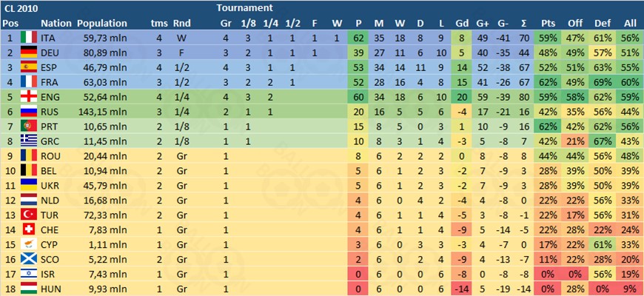Screen dimensions: 644x296
Task: Select the Tournament group header
Action: [244, 7]
